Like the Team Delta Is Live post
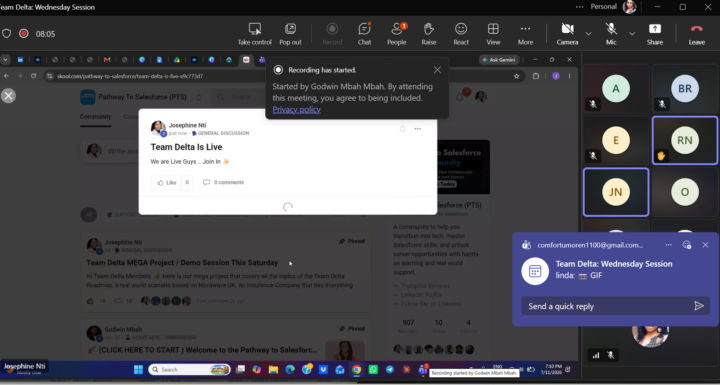The width and height of the screenshot is (720, 385). (x=166, y=182)
